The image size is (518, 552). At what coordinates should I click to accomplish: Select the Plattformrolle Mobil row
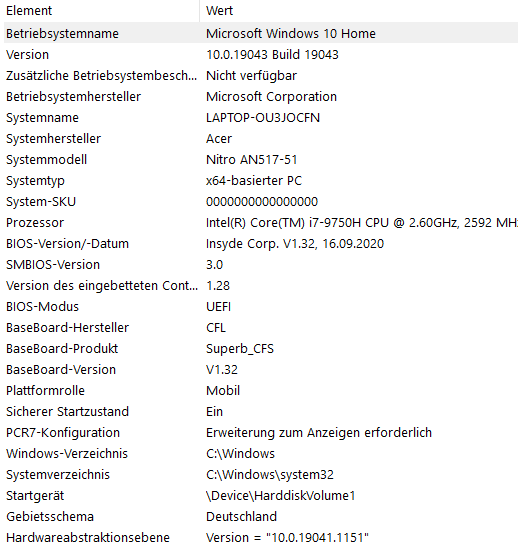coord(261,390)
